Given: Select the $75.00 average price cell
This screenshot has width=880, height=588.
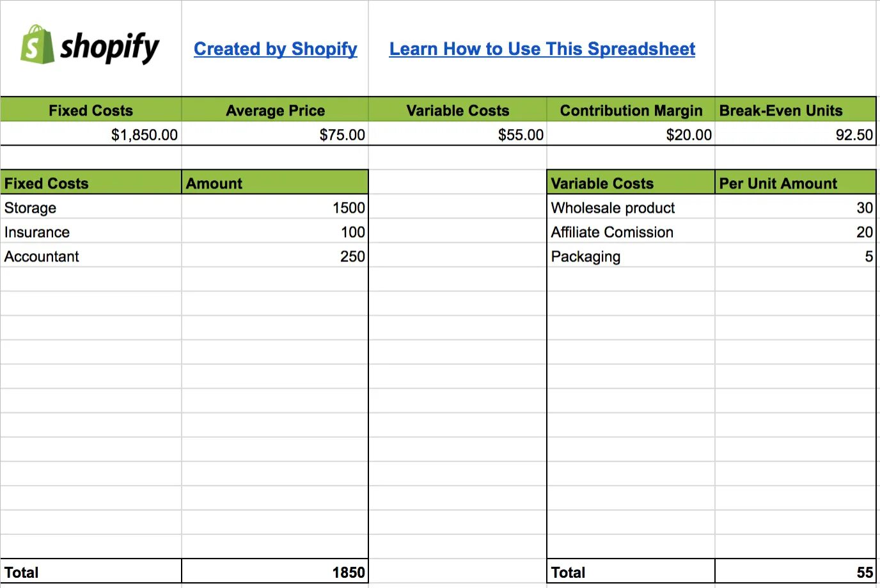Looking at the screenshot, I should [x=275, y=134].
